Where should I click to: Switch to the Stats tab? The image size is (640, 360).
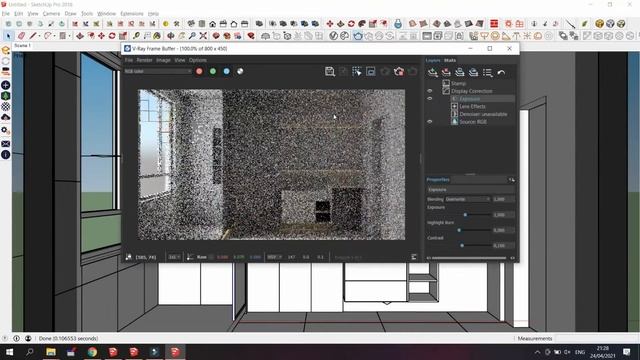[450, 60]
